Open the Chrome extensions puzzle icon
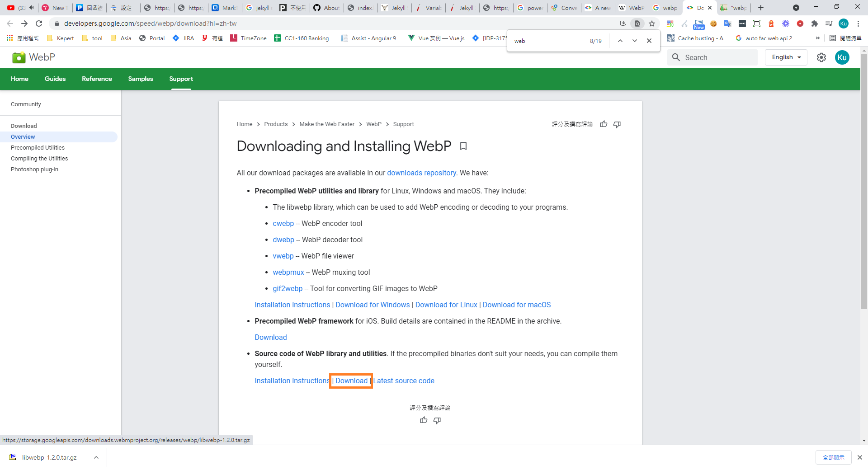The image size is (868, 470). (815, 23)
